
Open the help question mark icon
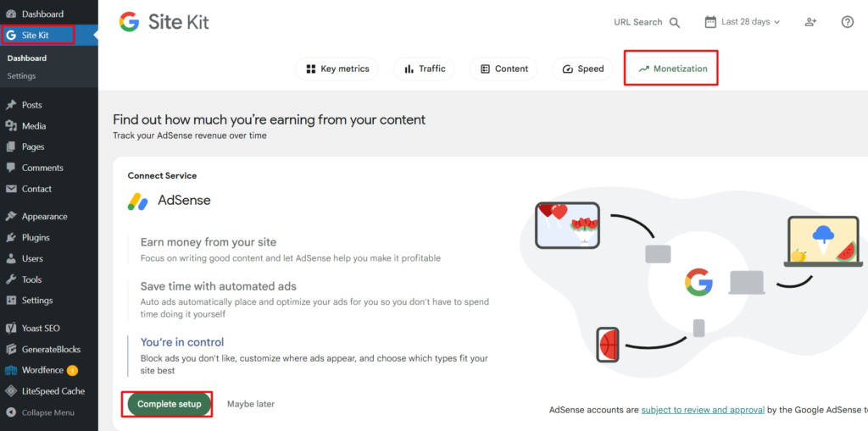[848, 22]
